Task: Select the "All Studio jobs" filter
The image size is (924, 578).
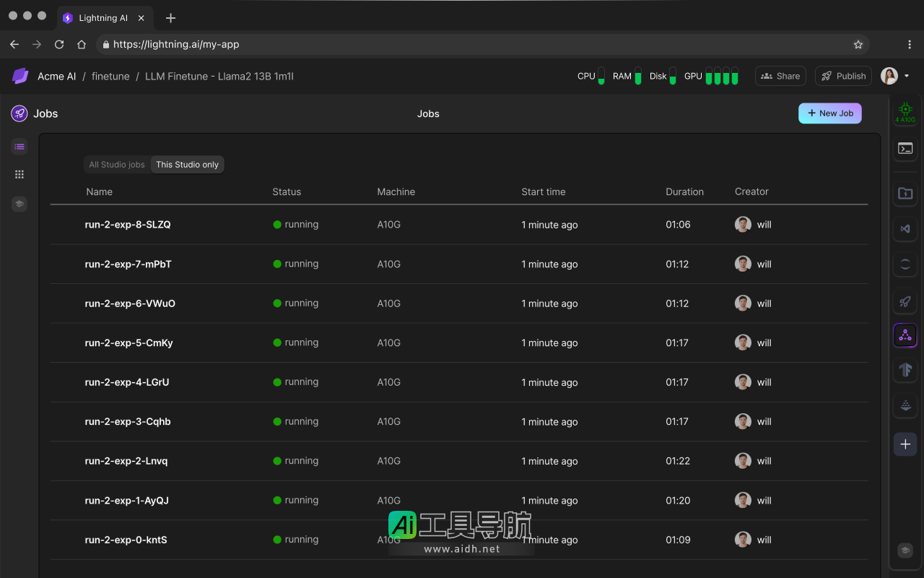Action: click(x=117, y=165)
